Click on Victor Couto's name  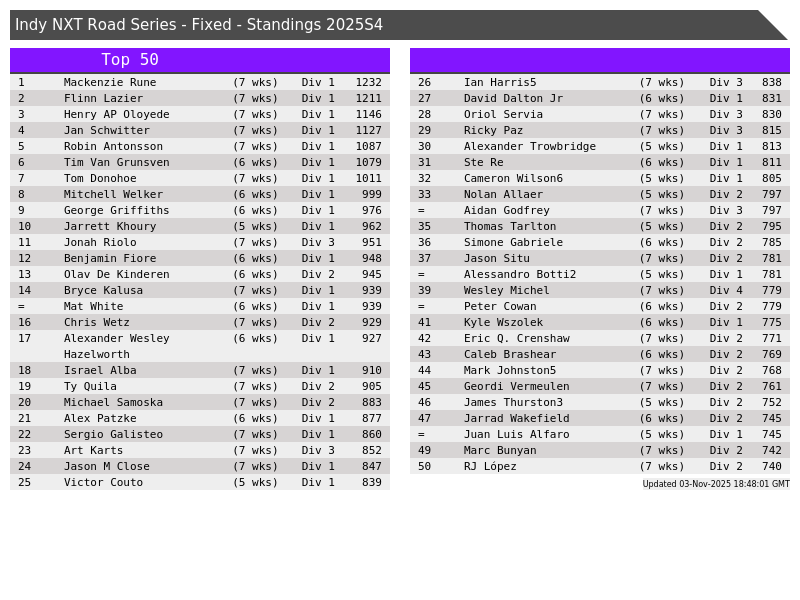tap(103, 483)
